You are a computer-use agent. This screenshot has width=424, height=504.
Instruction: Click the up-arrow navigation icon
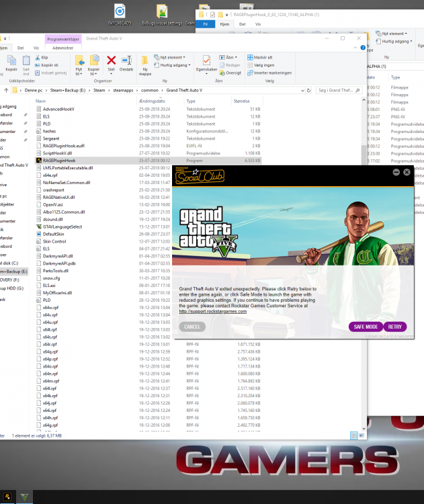[x=6, y=90]
